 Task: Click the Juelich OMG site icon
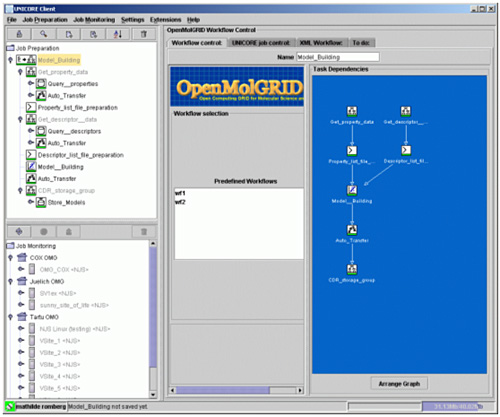point(22,281)
